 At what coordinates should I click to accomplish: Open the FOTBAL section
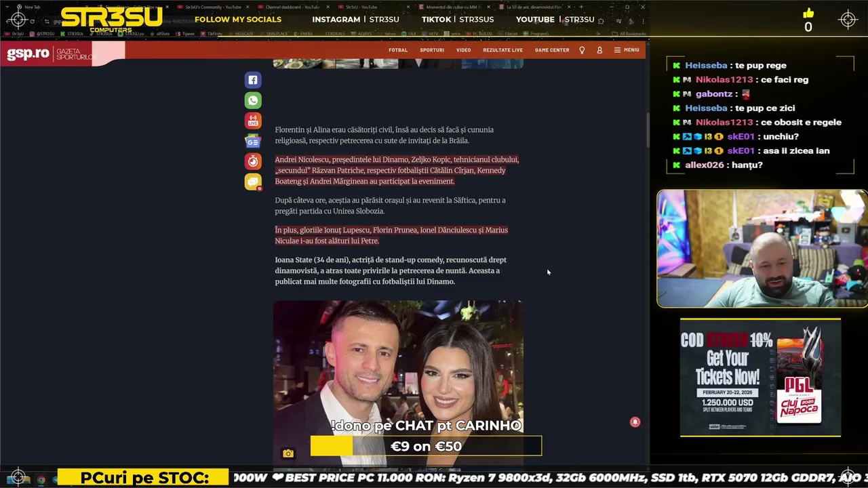(x=398, y=50)
